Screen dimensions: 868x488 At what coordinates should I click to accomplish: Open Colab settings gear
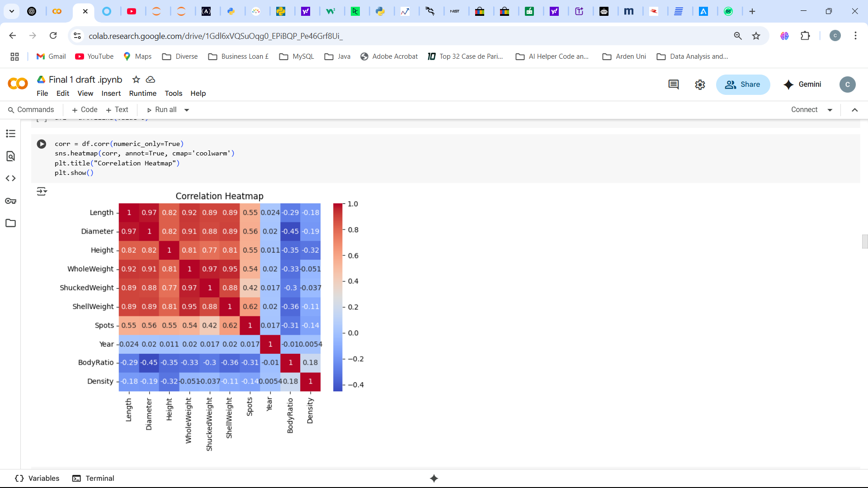coord(700,84)
